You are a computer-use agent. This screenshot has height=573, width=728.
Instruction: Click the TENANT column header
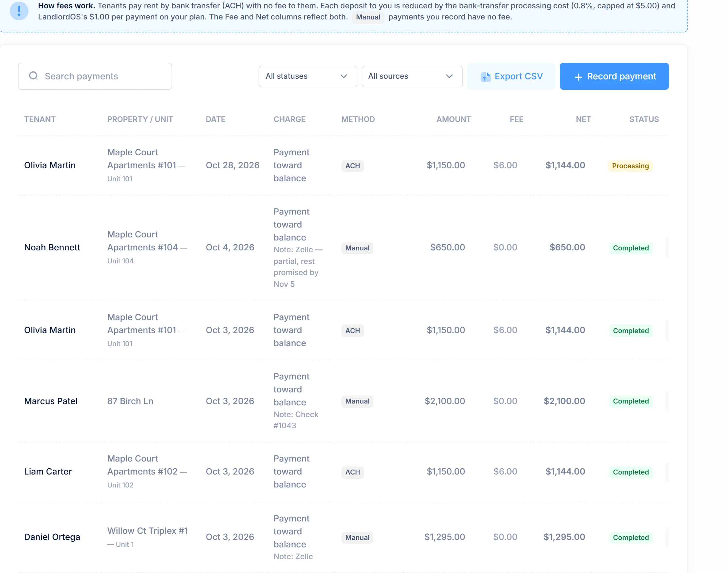pyautogui.click(x=40, y=119)
